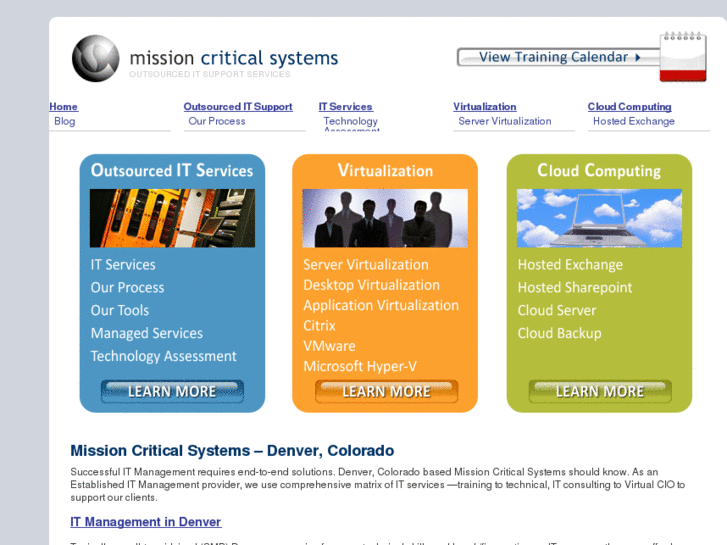Open IT Services link in blue card

(123, 265)
